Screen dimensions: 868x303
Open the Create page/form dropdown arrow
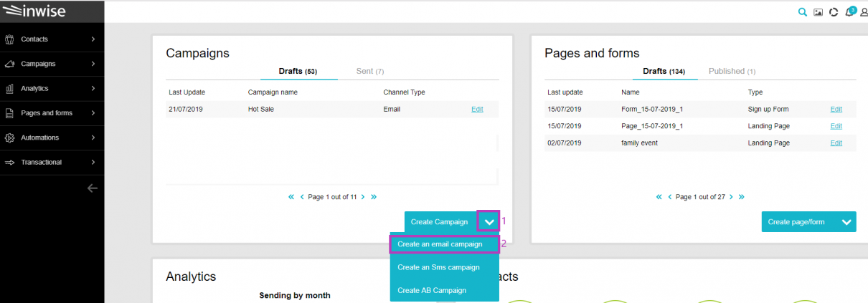[x=846, y=222]
